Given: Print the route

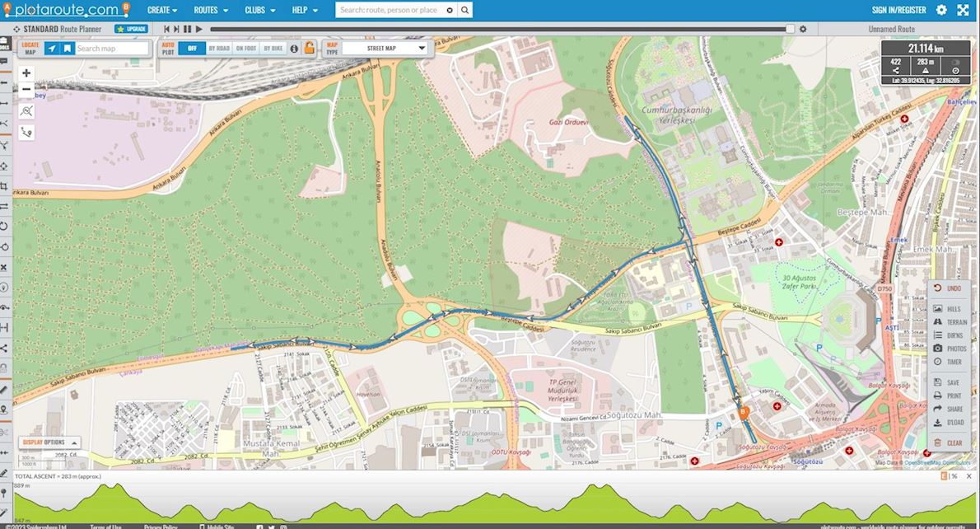Looking at the screenshot, I should 948,396.
